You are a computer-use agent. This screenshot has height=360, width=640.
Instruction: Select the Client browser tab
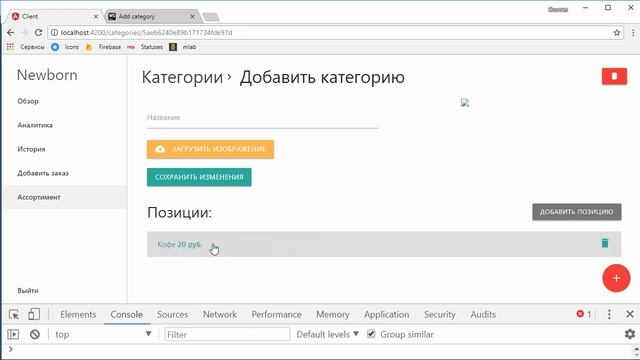pyautogui.click(x=53, y=17)
